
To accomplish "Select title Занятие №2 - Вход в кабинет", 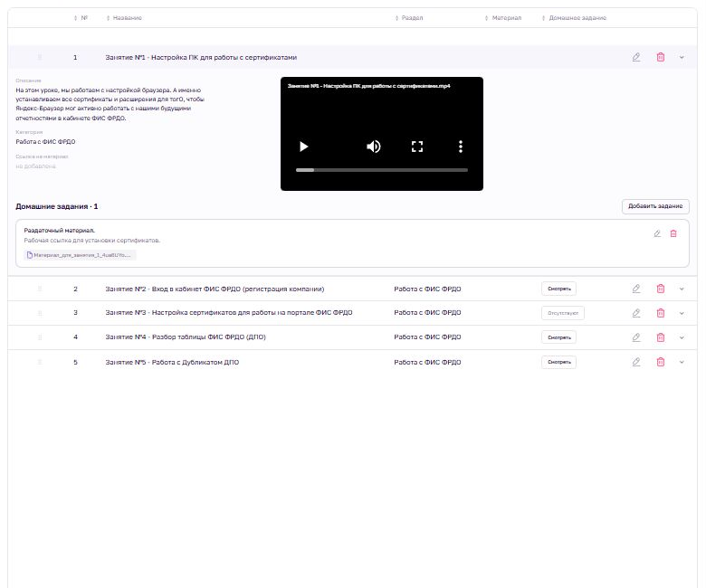I will (215, 289).
